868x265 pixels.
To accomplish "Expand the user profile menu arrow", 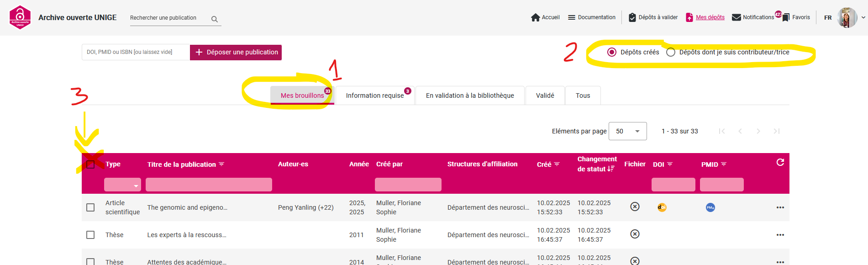I will [x=863, y=18].
